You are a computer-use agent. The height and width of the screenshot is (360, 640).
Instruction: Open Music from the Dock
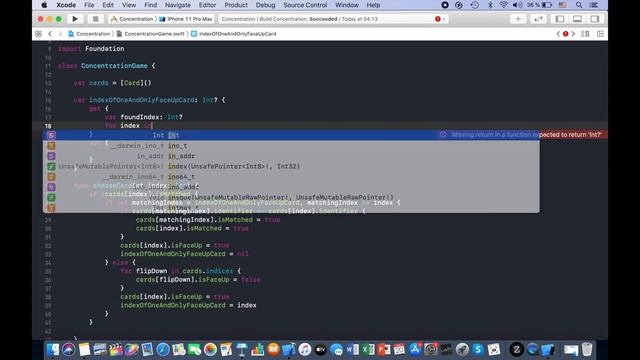(305, 349)
